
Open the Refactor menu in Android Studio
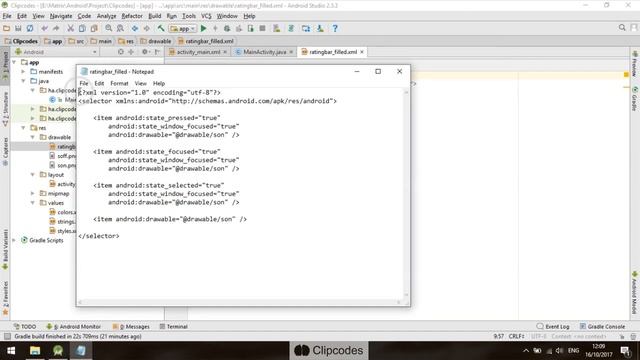[x=132, y=16]
